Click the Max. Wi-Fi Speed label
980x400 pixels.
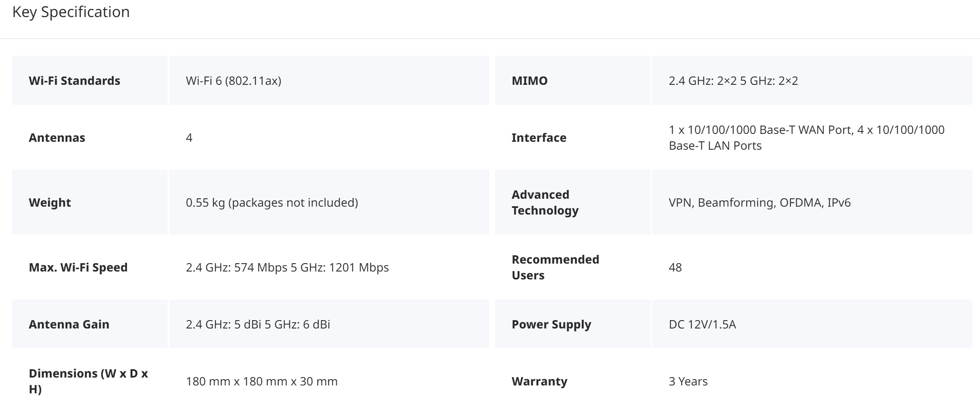click(x=78, y=267)
